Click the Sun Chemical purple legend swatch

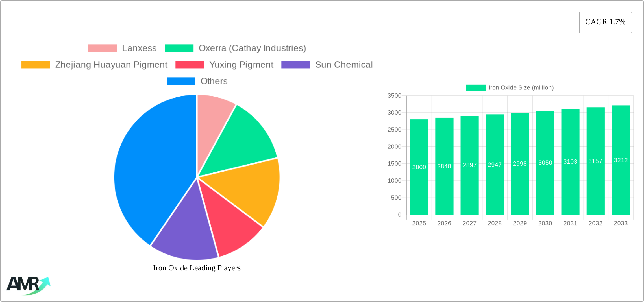pos(295,65)
